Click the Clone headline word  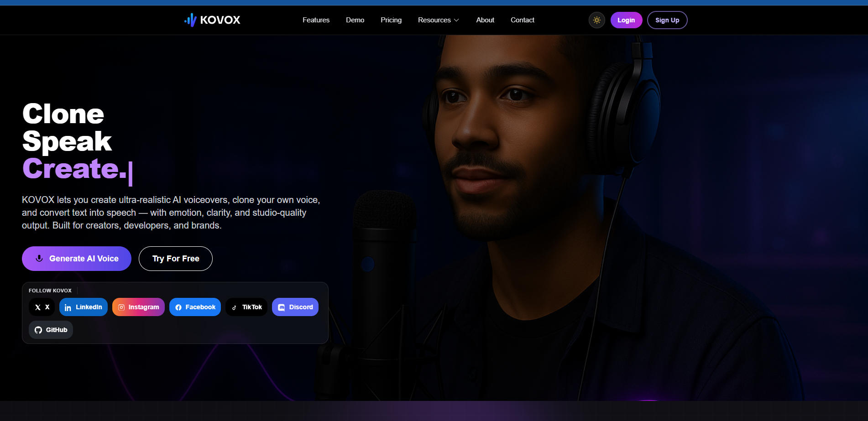click(x=63, y=114)
